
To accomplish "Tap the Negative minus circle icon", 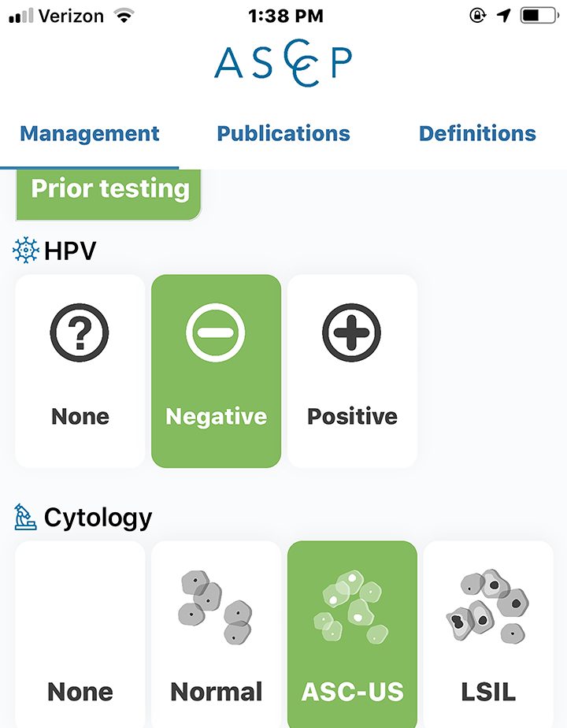I will pos(216,332).
